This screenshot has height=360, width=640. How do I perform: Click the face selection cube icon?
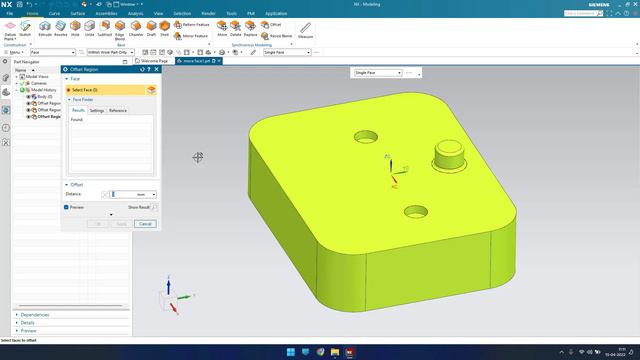click(151, 90)
